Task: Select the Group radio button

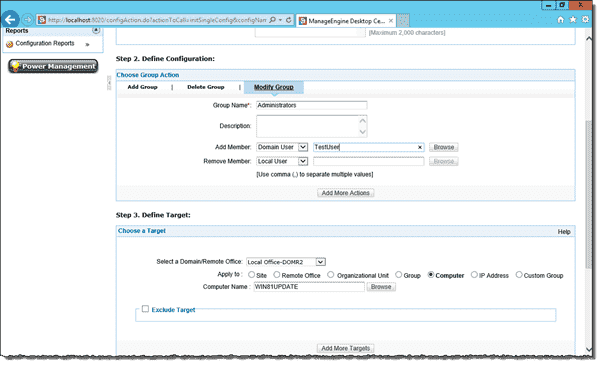Action: 398,275
